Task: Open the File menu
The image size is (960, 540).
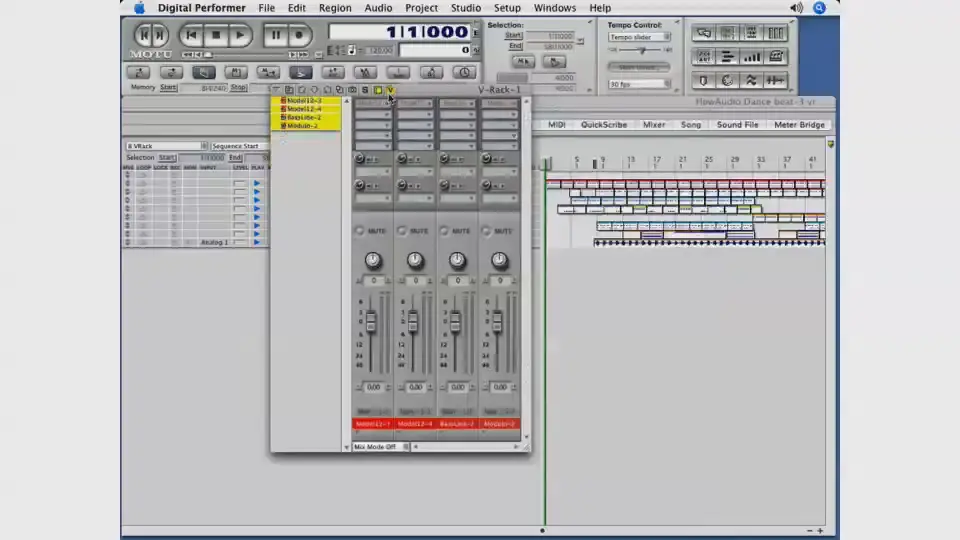Action: pyautogui.click(x=266, y=8)
